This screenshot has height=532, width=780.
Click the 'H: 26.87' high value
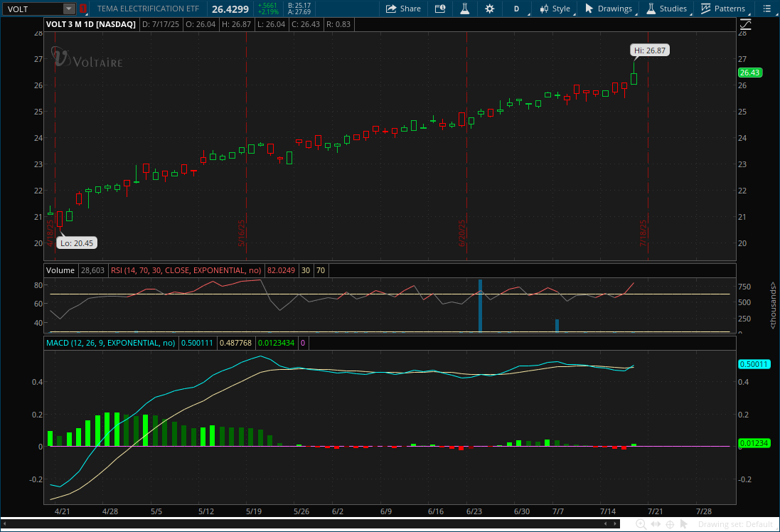coord(236,24)
